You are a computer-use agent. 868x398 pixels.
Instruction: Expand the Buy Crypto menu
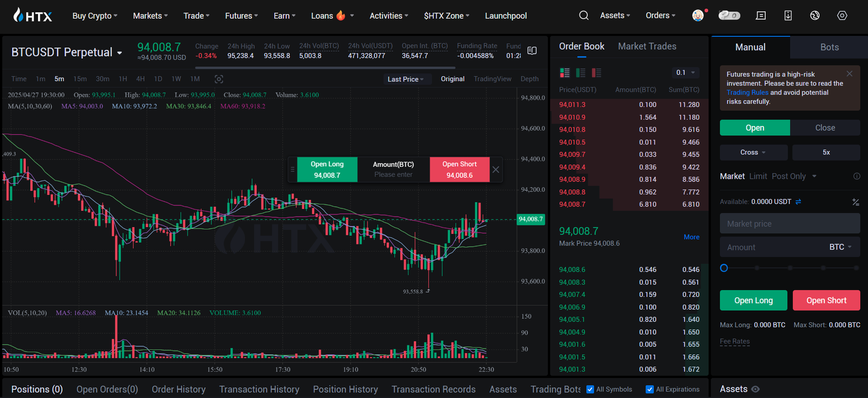tap(95, 16)
